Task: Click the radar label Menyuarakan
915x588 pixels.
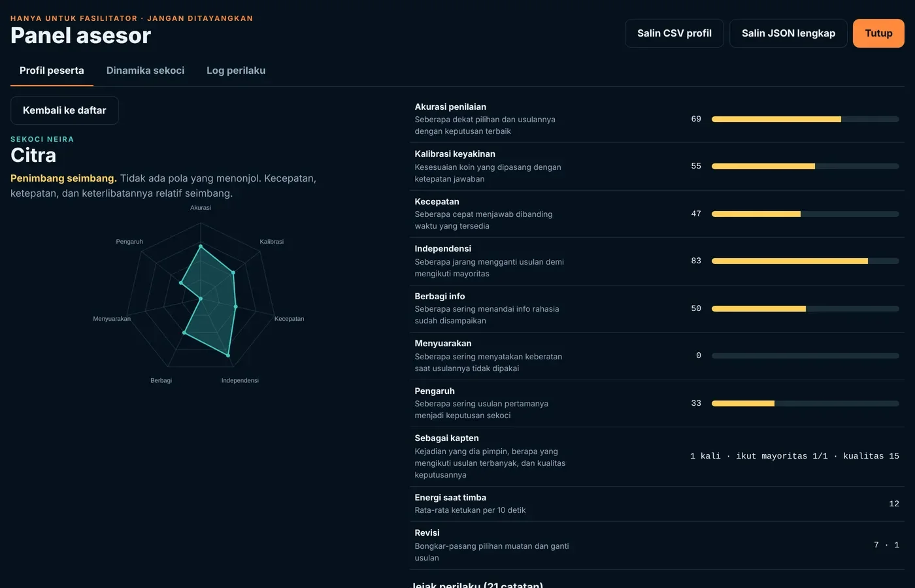Action: click(112, 319)
